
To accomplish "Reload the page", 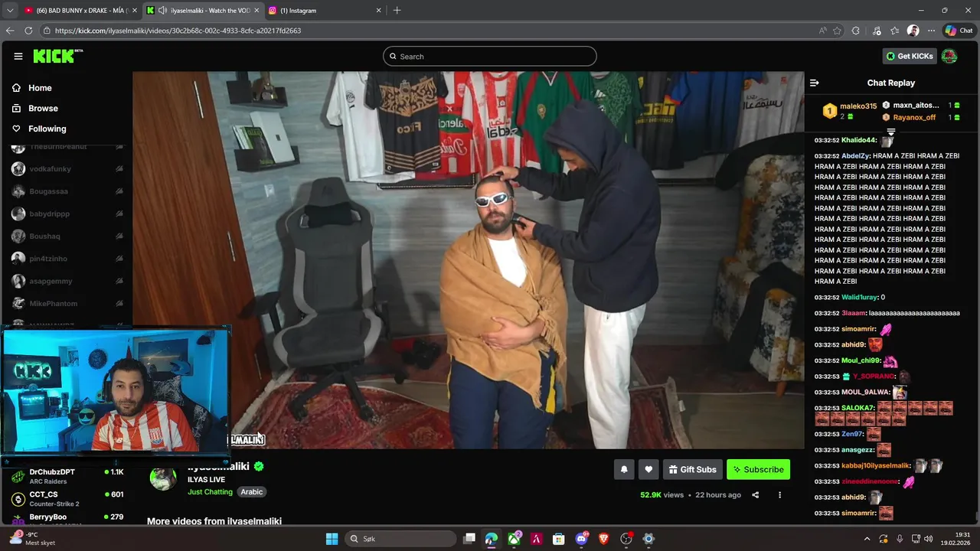I will tap(28, 31).
